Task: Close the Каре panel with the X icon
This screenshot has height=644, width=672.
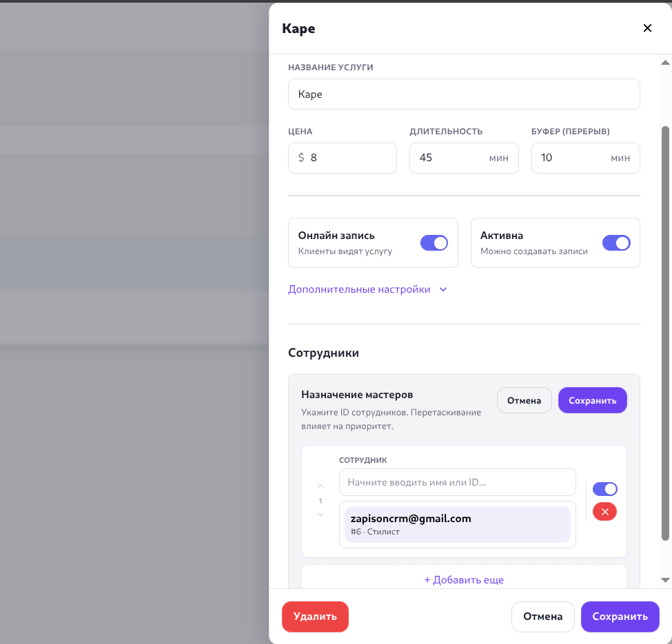Action: click(x=646, y=28)
